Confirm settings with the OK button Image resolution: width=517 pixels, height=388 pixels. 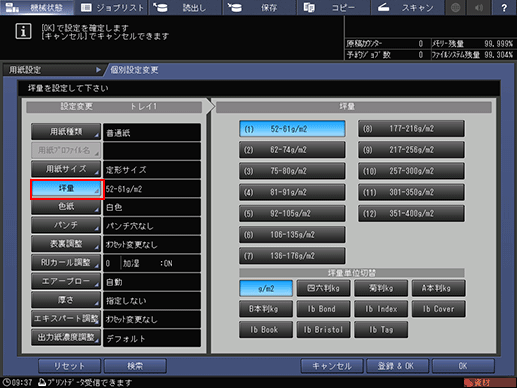coord(463,366)
